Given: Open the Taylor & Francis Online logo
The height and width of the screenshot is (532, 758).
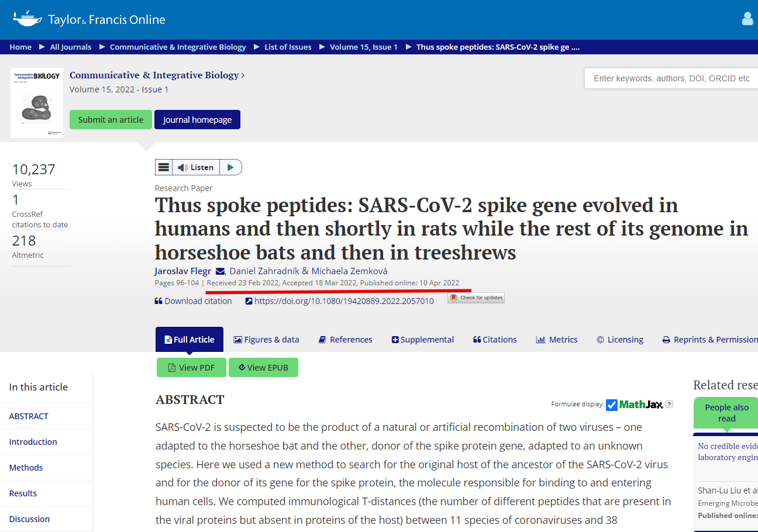Looking at the screenshot, I should point(89,19).
